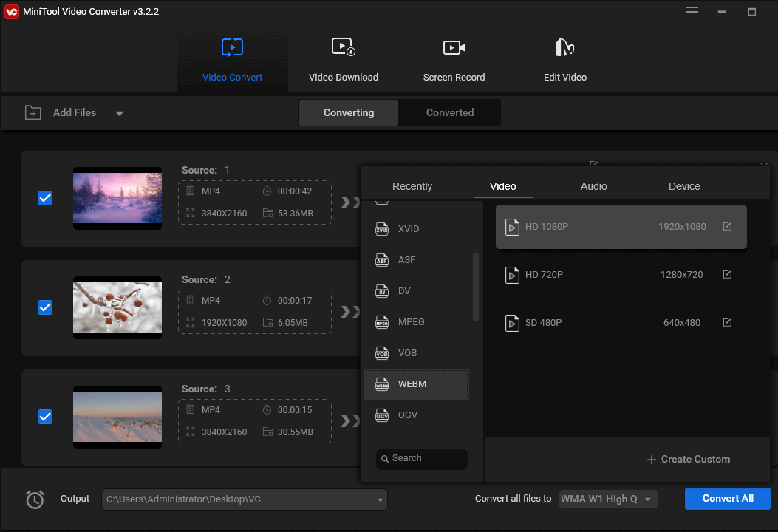778x532 pixels.
Task: Expand the Output path dropdown
Action: [380, 499]
